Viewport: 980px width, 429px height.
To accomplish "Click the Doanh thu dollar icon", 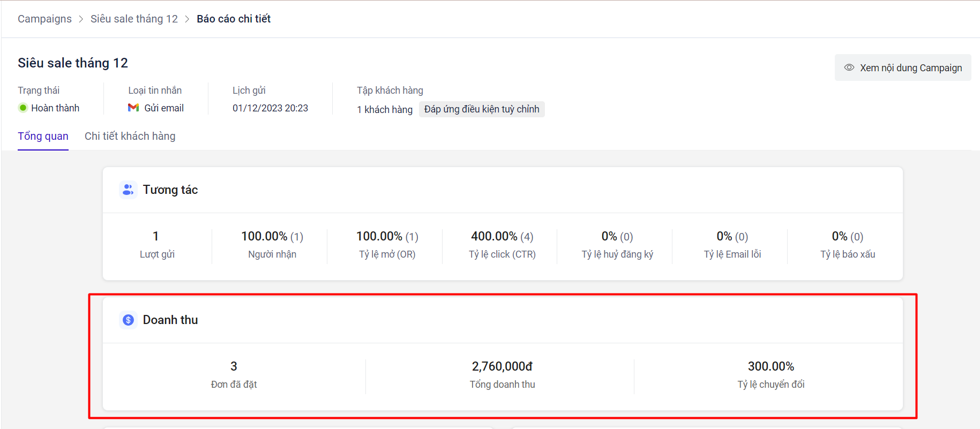I will (x=128, y=320).
